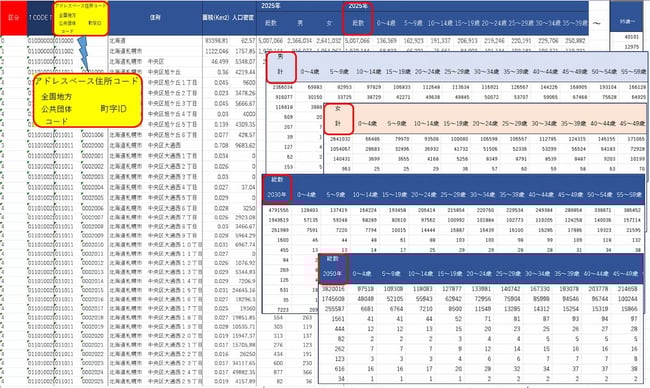Screen dimensions: 650x388
Task: Click value 916077 in the male table
Action: coord(284,97)
